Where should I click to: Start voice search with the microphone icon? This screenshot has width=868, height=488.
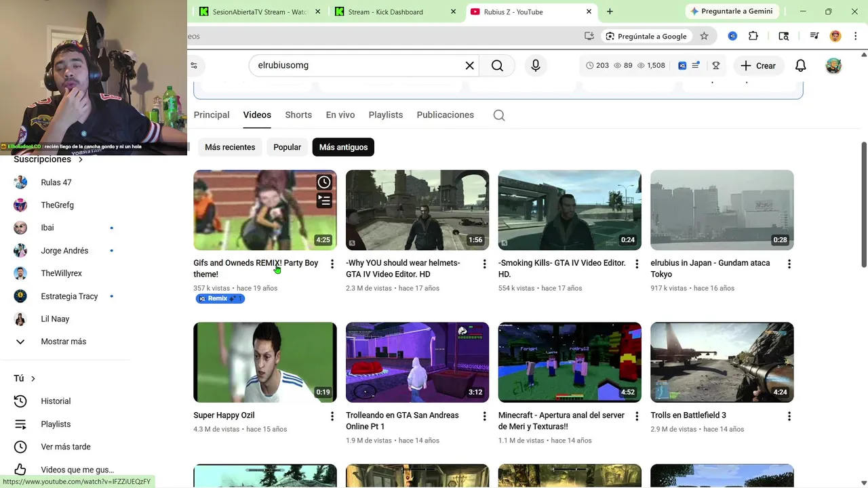pyautogui.click(x=536, y=66)
